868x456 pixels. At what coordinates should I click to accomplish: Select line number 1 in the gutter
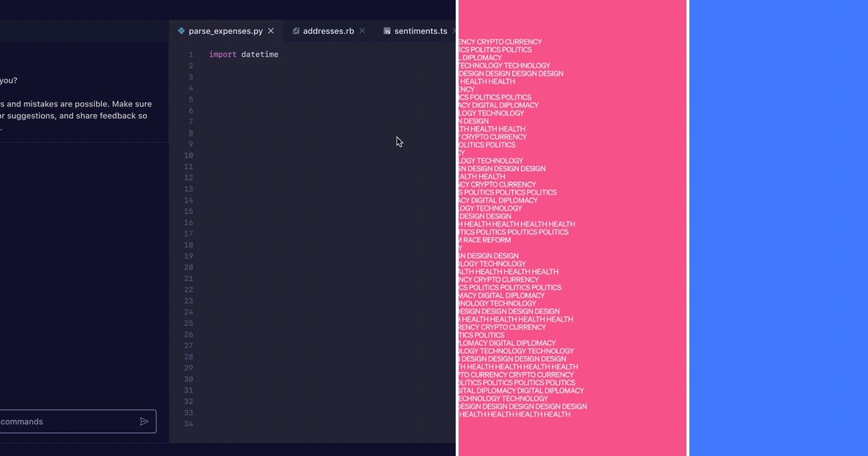190,54
